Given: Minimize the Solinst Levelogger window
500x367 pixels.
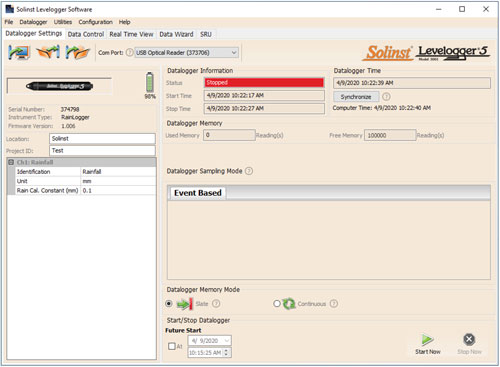Looking at the screenshot, I should tap(439, 9).
